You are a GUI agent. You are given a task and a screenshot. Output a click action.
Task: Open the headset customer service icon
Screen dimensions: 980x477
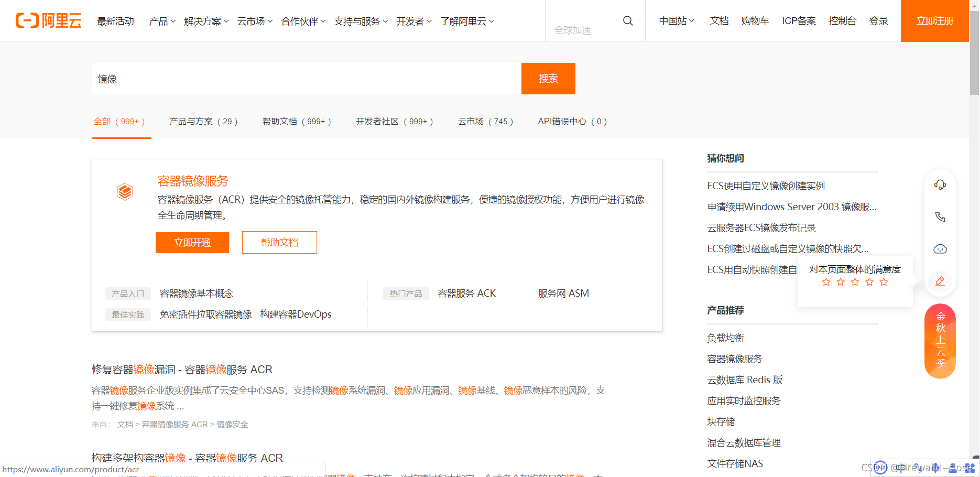click(940, 185)
